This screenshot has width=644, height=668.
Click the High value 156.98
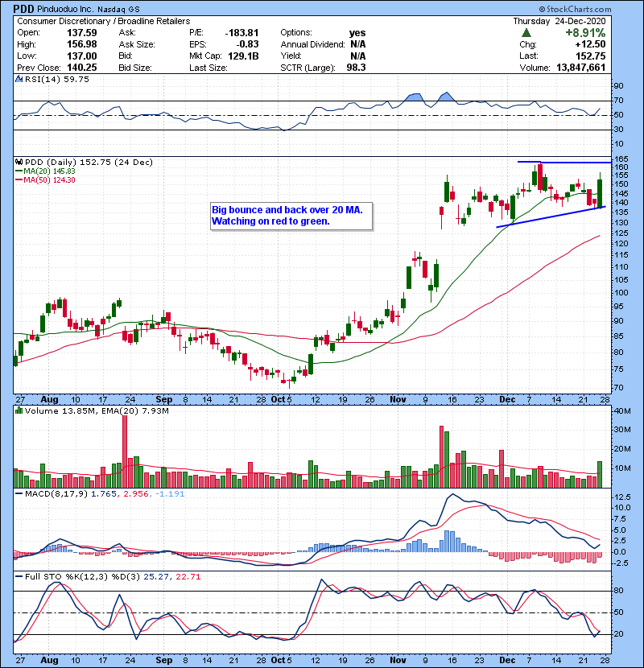(81, 44)
